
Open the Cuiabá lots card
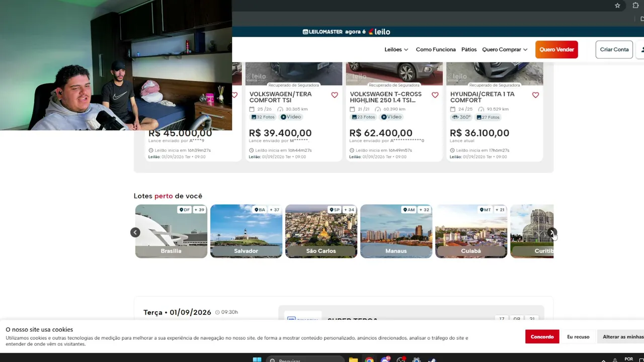471,231
